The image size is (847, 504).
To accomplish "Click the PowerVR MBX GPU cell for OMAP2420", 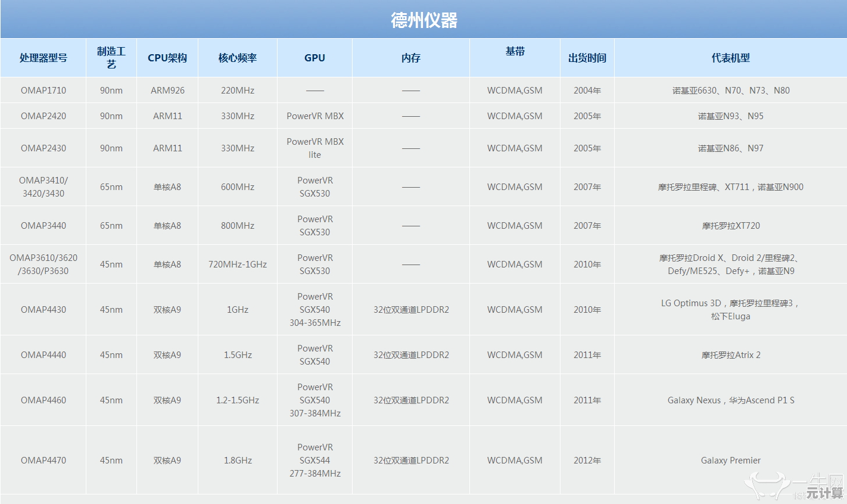I will coord(315,116).
